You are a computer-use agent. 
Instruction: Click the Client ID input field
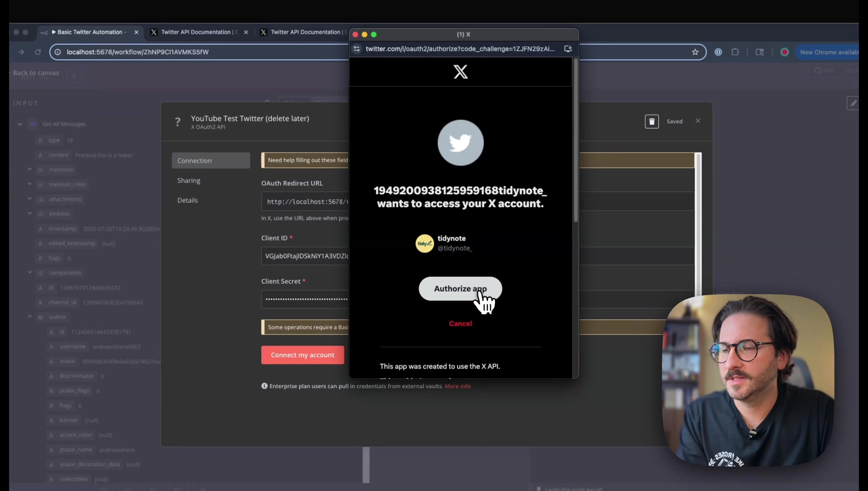[305, 256]
